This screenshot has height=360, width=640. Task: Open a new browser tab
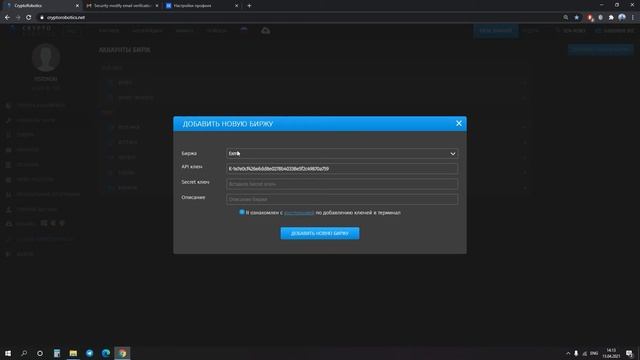click(x=249, y=6)
